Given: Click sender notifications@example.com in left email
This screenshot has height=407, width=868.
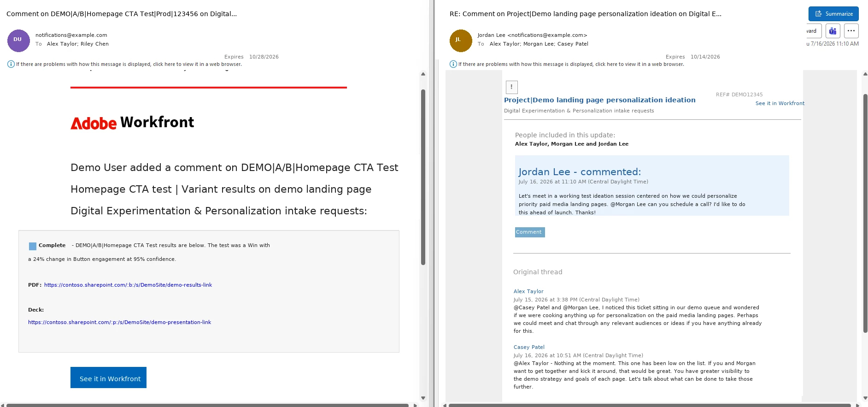Looking at the screenshot, I should 71,35.
